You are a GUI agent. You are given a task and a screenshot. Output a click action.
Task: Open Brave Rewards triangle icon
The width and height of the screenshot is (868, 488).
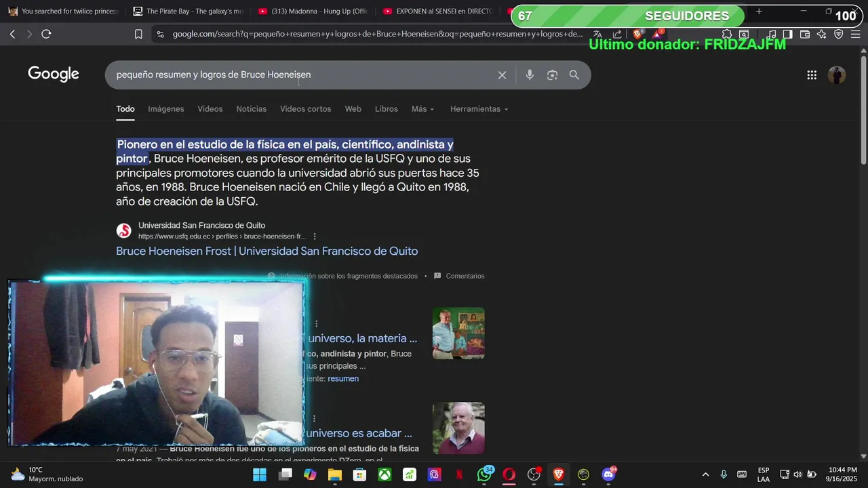[x=656, y=34]
